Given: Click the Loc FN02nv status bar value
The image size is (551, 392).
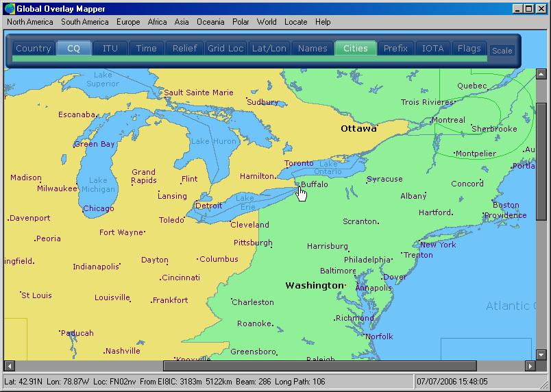Looking at the screenshot, I should click(115, 382).
